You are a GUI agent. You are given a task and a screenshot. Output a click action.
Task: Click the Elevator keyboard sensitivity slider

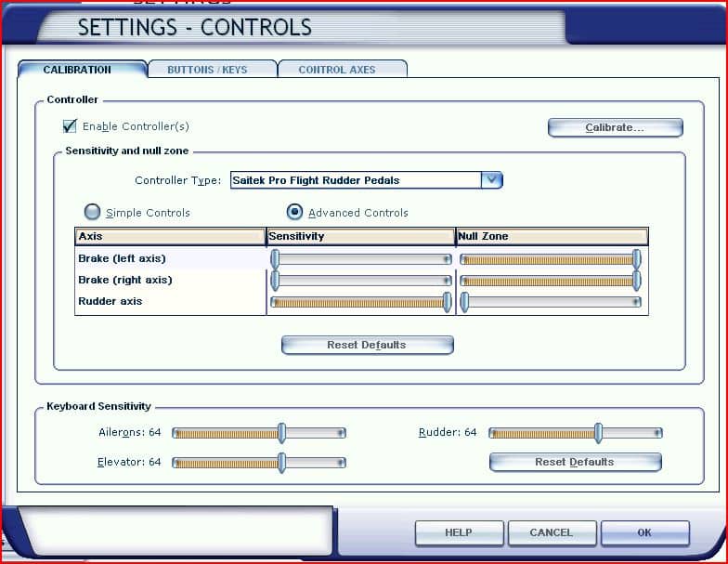tap(259, 463)
